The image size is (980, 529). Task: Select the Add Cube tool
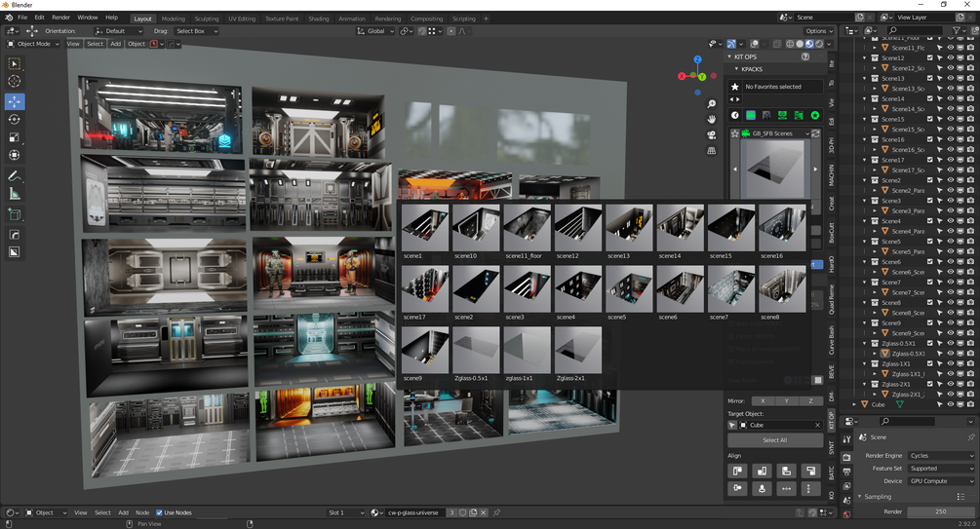point(14,215)
